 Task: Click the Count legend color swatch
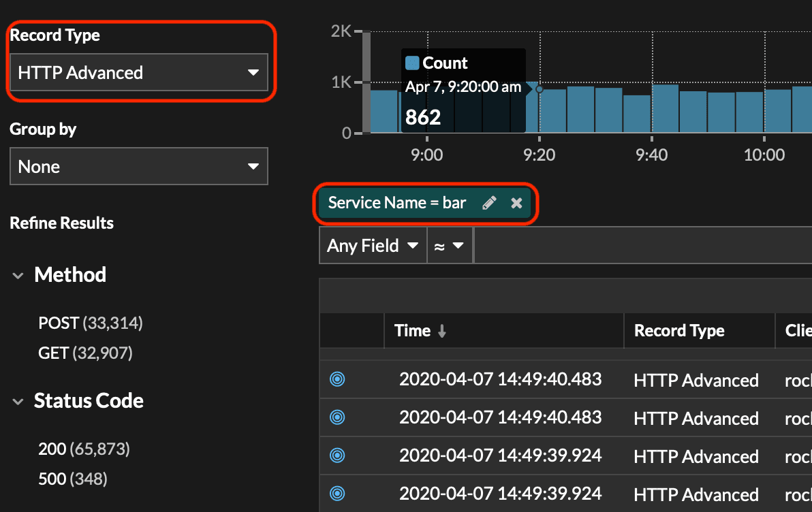412,63
